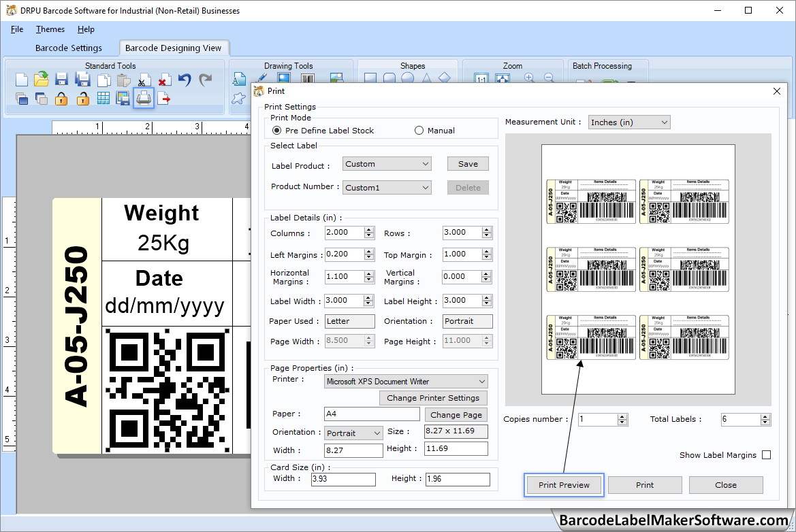796x532 pixels.
Task: Select the Barcode drawing tool
Action: coord(306,76)
